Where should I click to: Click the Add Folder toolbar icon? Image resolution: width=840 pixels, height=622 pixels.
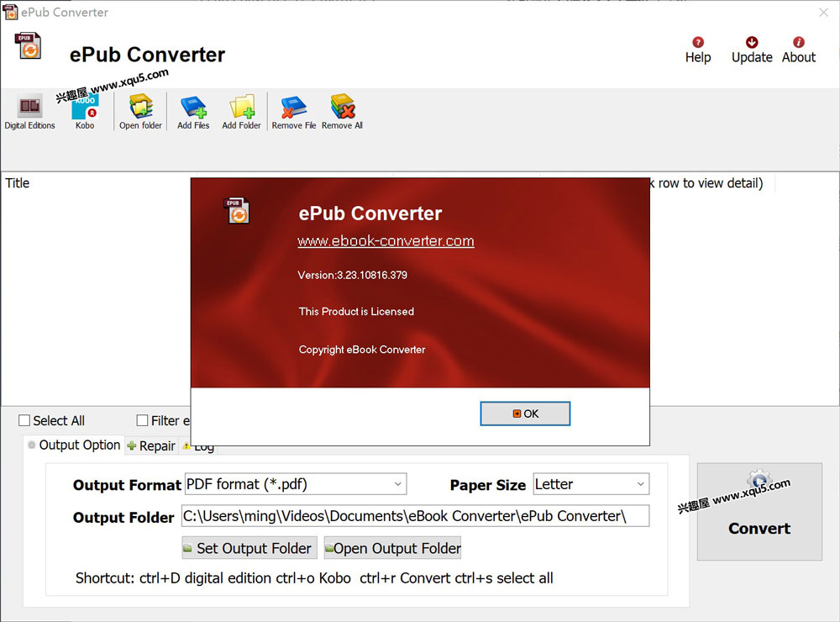tap(242, 112)
